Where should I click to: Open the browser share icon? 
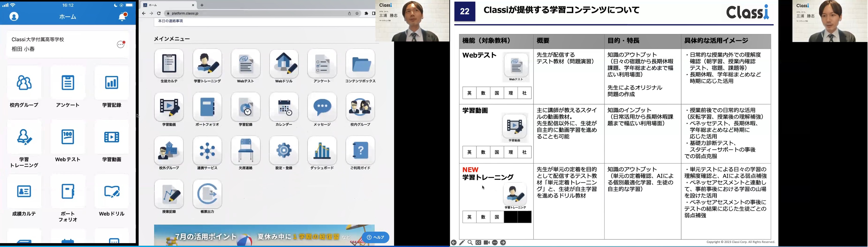[x=349, y=14]
